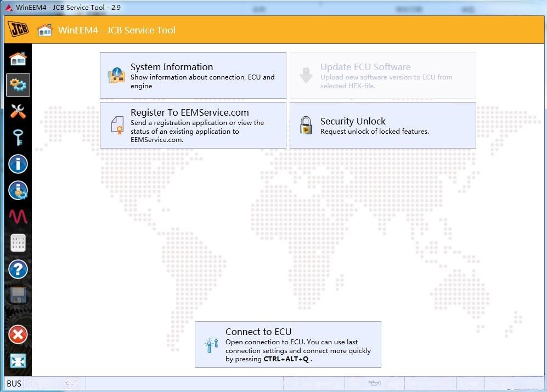Viewport: 547px width, 392px height.
Task: Select the gears settings icon in sidebar
Action: 18,85
